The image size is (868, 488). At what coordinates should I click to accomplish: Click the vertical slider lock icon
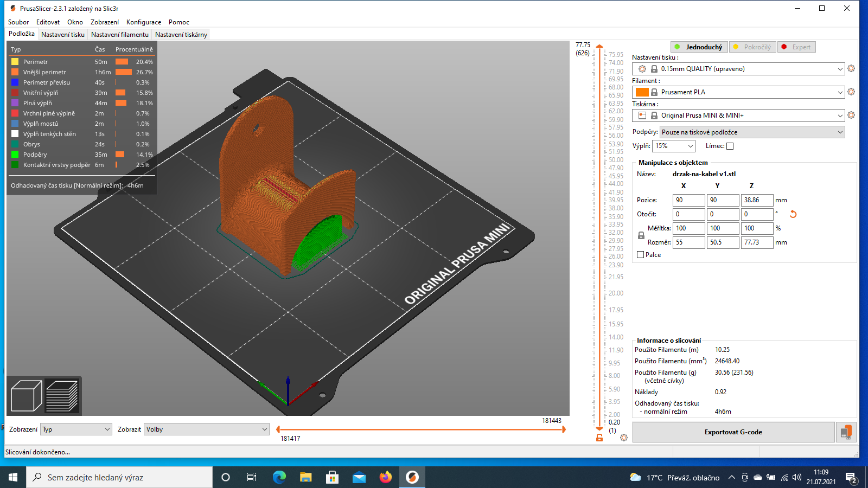[x=599, y=438]
